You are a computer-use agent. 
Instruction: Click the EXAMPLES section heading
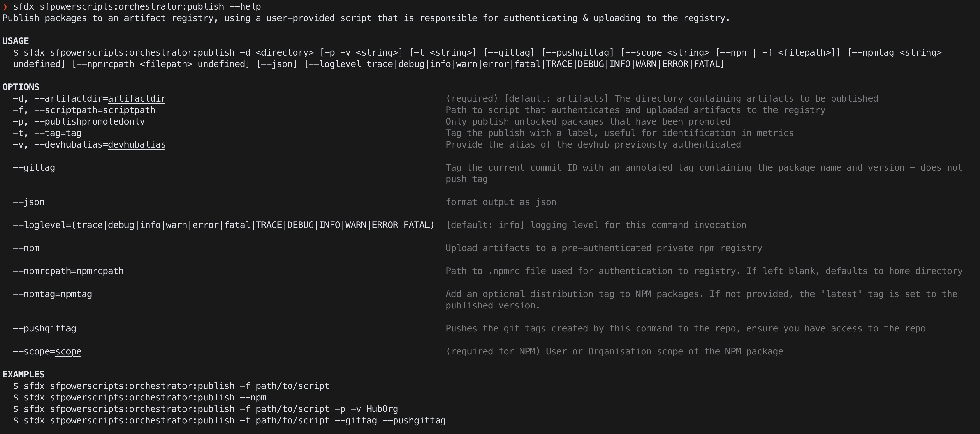pyautogui.click(x=24, y=374)
